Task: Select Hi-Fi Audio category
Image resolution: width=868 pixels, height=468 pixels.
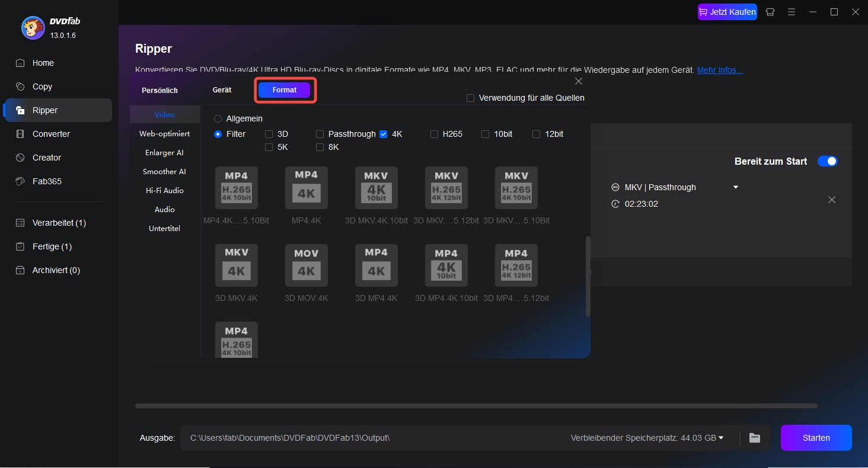Action: (x=164, y=190)
